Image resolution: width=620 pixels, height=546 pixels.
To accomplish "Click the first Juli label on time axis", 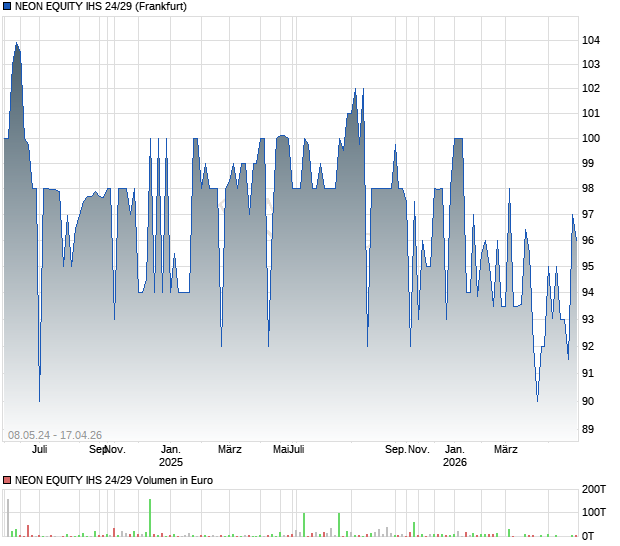I will click(40, 450).
